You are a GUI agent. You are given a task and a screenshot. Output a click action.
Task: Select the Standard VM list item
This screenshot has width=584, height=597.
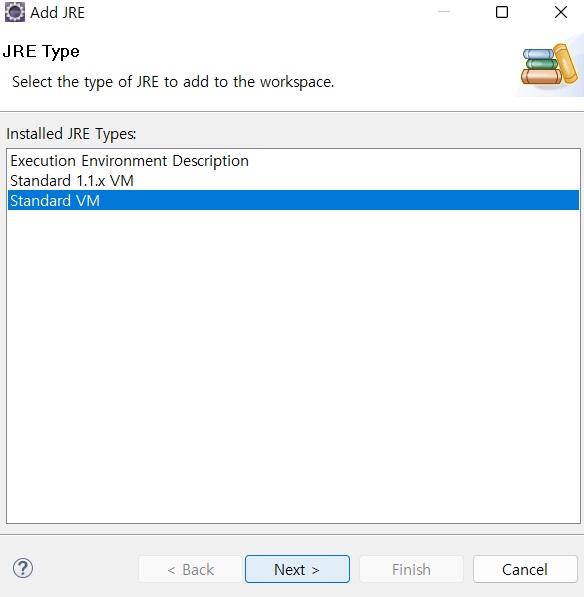point(293,200)
